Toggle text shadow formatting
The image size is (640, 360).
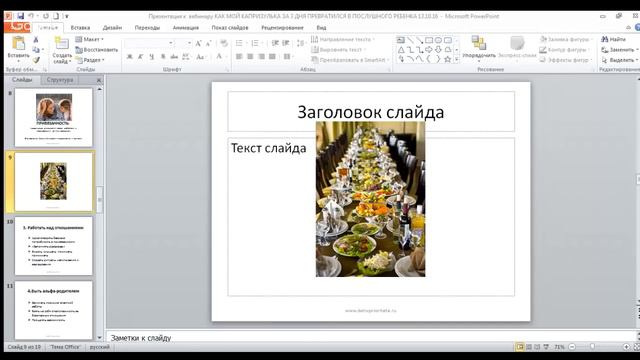[x=163, y=57]
